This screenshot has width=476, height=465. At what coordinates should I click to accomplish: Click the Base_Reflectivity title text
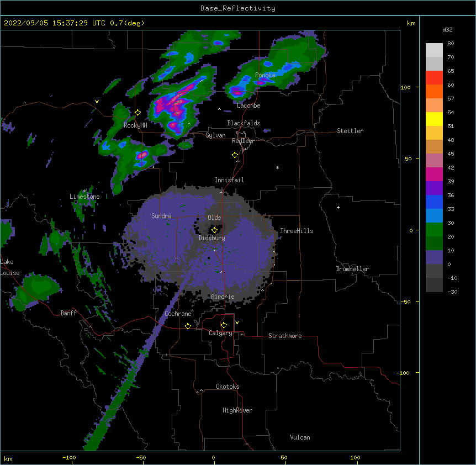click(x=238, y=8)
